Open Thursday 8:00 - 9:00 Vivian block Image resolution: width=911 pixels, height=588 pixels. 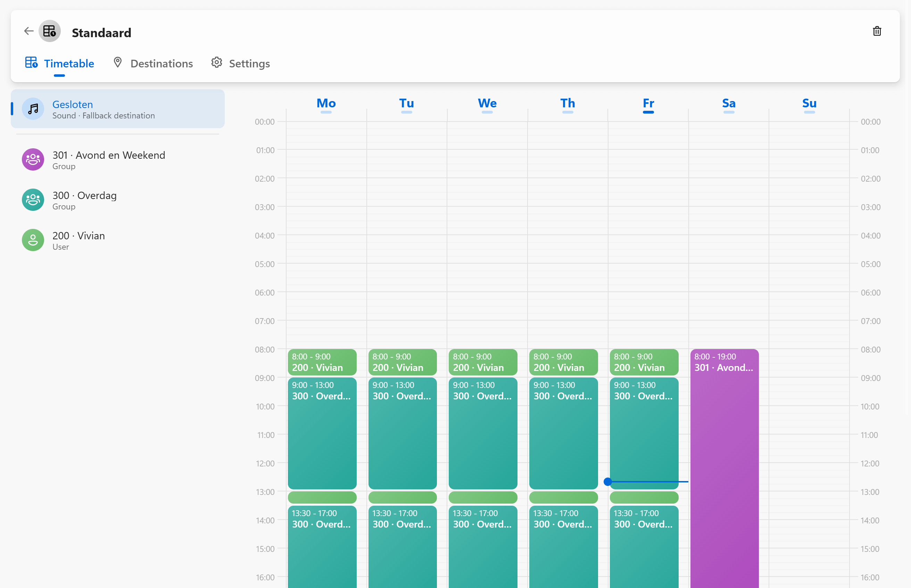564,362
